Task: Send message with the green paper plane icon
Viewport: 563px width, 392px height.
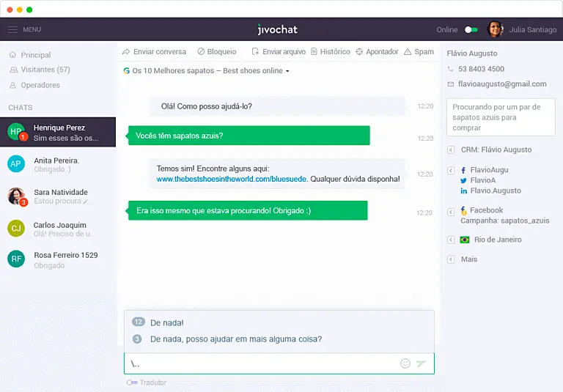Action: (422, 363)
